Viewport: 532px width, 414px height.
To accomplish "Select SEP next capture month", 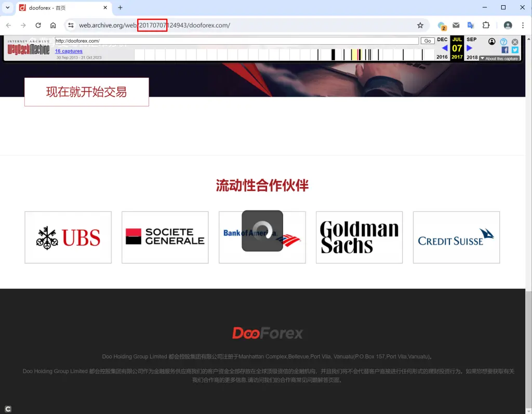I will 472,39.
